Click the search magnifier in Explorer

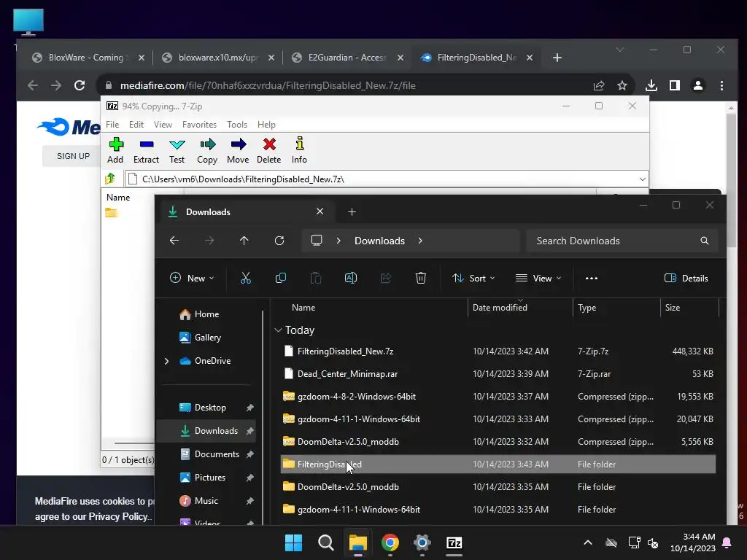[x=705, y=241]
